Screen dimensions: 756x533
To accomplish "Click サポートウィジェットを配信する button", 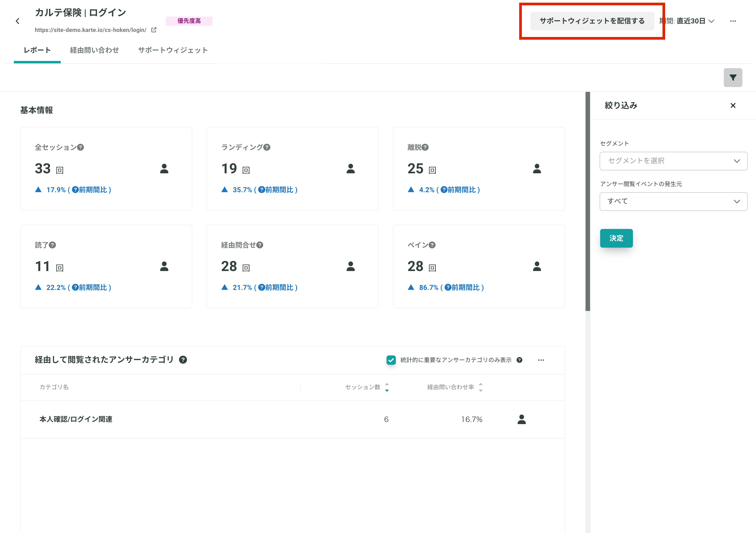I will (x=592, y=21).
